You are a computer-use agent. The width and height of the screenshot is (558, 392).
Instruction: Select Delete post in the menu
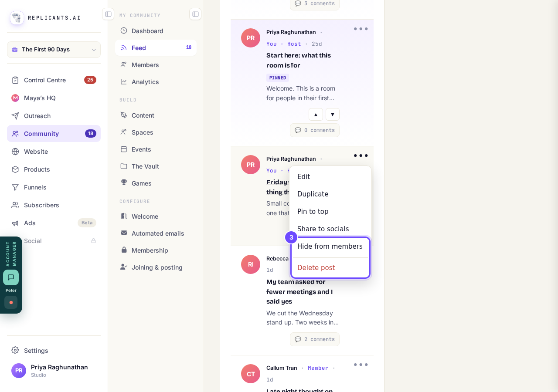coord(330,268)
